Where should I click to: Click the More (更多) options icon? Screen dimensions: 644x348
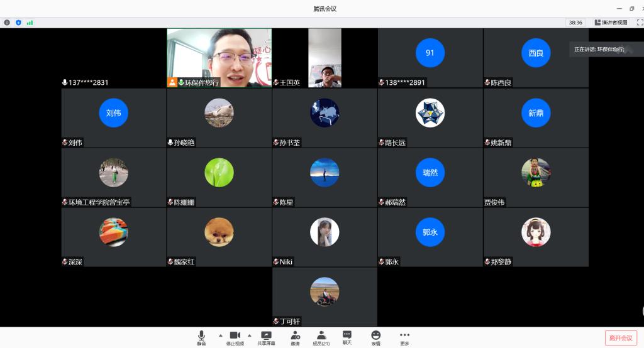(x=404, y=336)
